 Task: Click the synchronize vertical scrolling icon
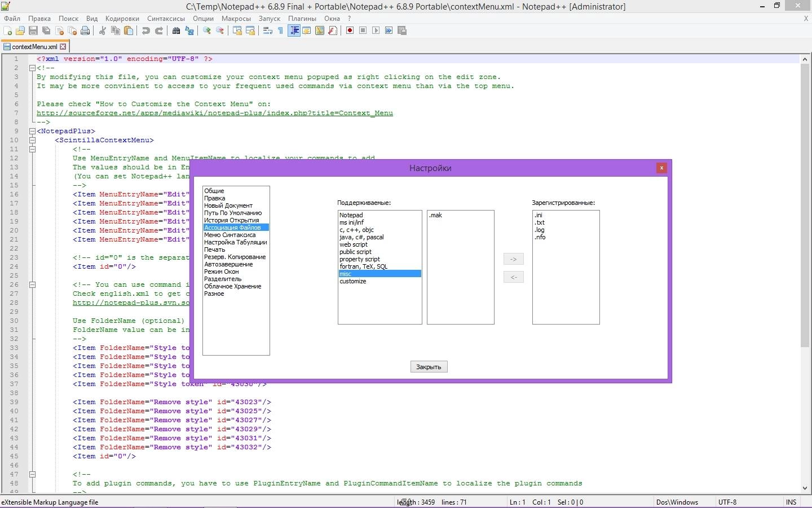pyautogui.click(x=237, y=30)
